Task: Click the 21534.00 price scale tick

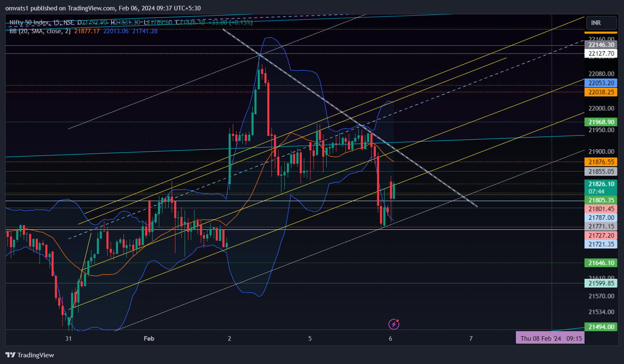Action: point(601,312)
